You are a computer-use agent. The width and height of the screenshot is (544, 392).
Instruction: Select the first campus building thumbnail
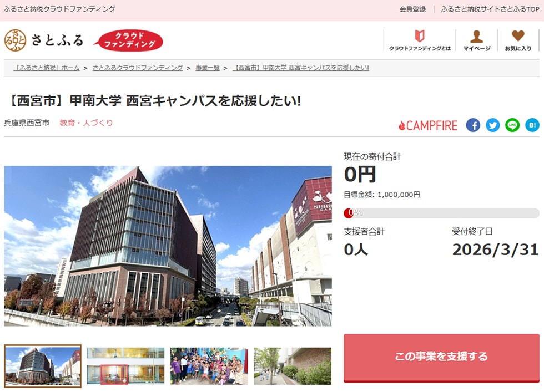[x=42, y=366]
